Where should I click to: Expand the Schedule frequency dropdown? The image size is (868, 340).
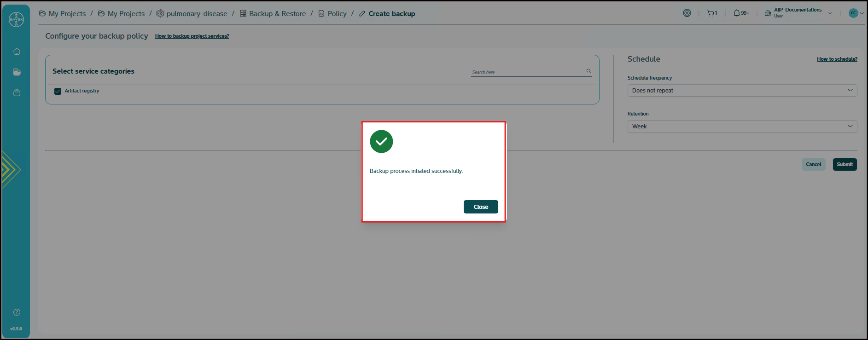pos(742,91)
